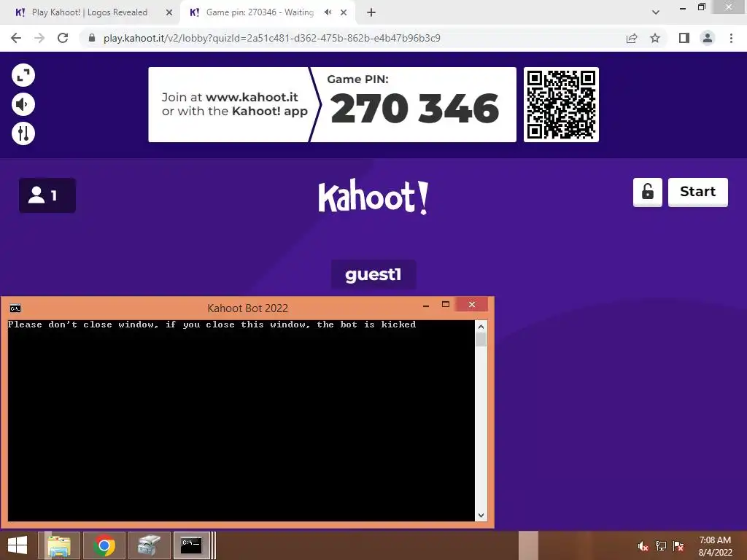This screenshot has height=560, width=747.
Task: Toggle the browser side panel
Action: tap(684, 38)
